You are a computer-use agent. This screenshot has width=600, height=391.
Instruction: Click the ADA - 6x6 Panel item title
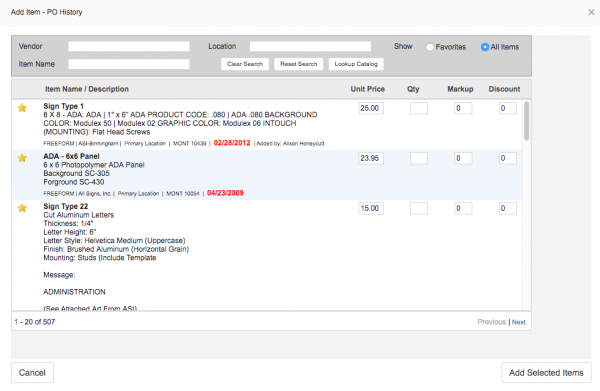click(71, 156)
